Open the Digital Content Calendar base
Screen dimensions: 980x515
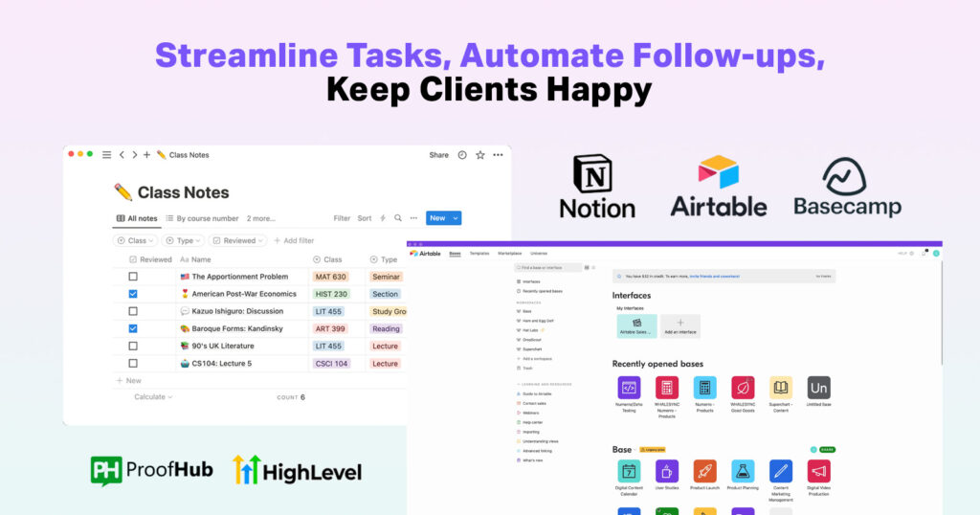pos(629,471)
